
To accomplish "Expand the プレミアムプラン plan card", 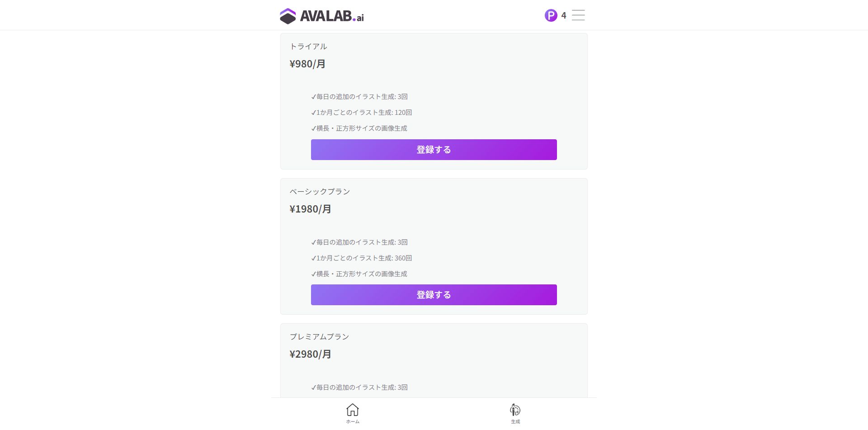I will [434, 362].
